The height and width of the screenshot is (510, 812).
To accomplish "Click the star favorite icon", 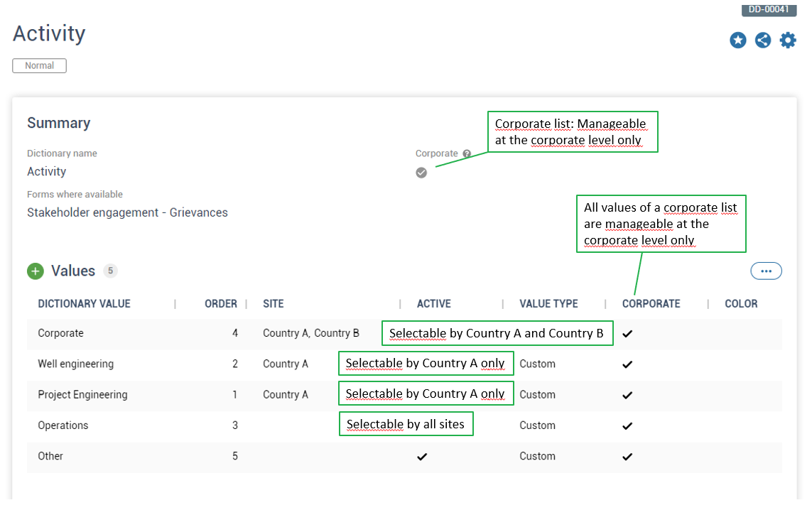I will [738, 40].
